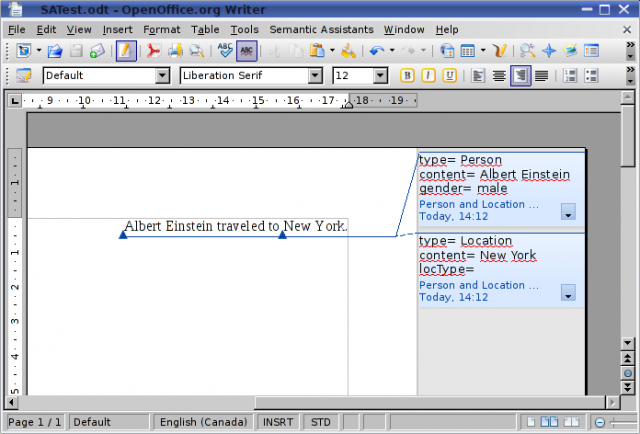The image size is (640, 434).
Task: Open the Table size dropdown arrow
Action: tap(483, 51)
